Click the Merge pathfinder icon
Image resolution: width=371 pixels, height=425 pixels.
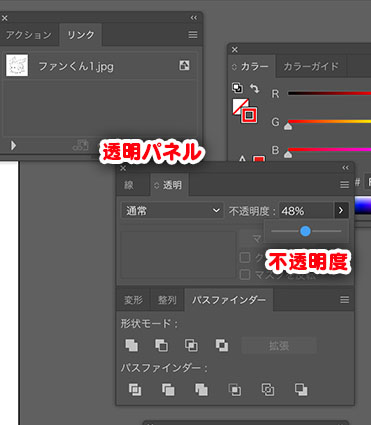[x=201, y=389]
